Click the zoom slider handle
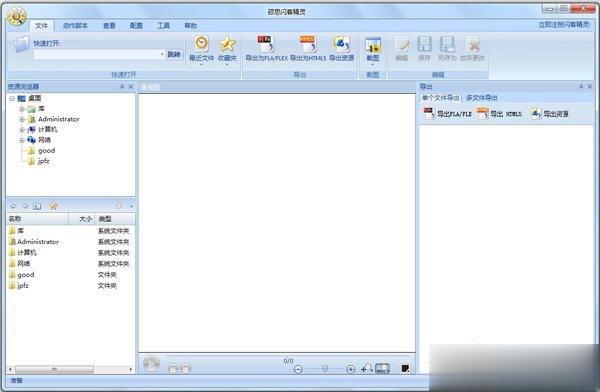Image resolution: width=600 pixels, height=392 pixels. 324,368
